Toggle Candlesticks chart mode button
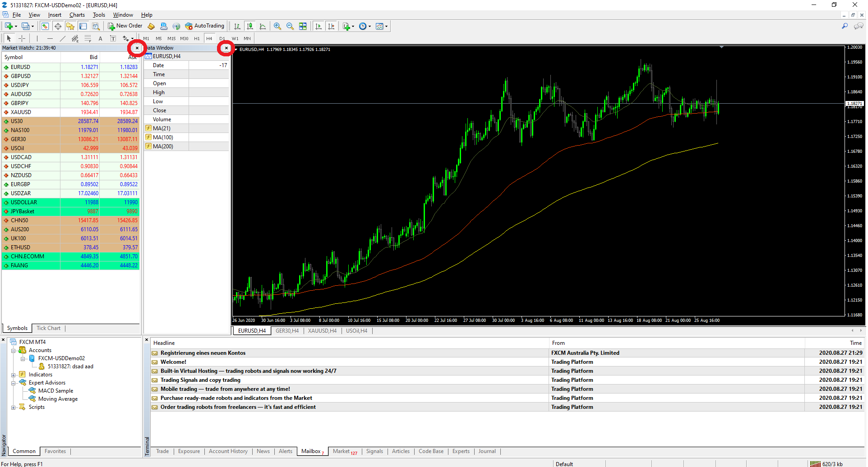The image size is (868, 467). click(250, 26)
